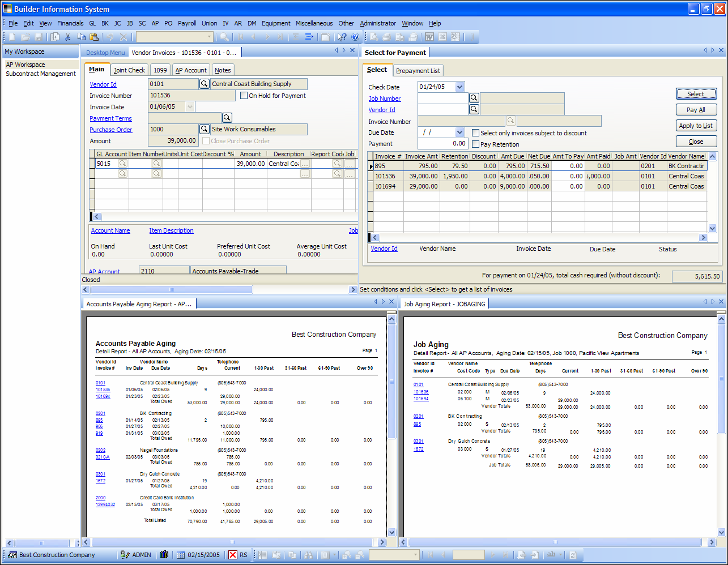The image size is (728, 565).
Task: Open the Due Date dropdown
Action: (459, 132)
